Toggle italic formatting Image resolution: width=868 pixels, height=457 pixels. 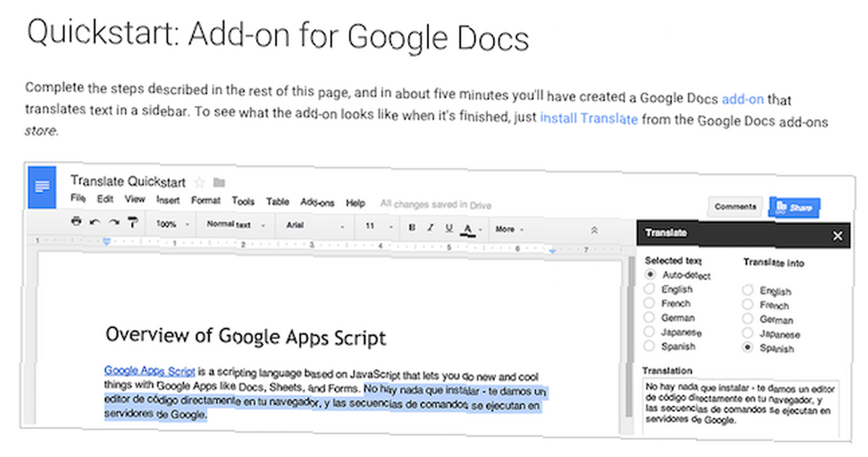(x=430, y=228)
